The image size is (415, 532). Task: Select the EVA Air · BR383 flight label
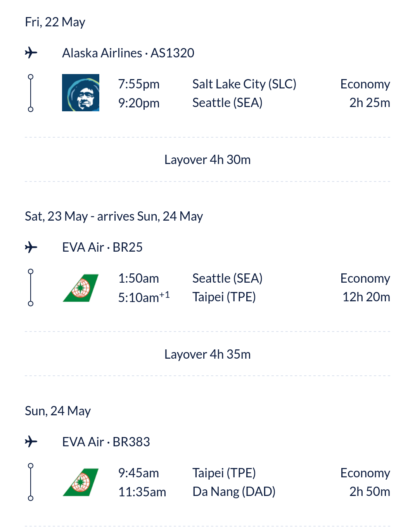[x=106, y=442]
